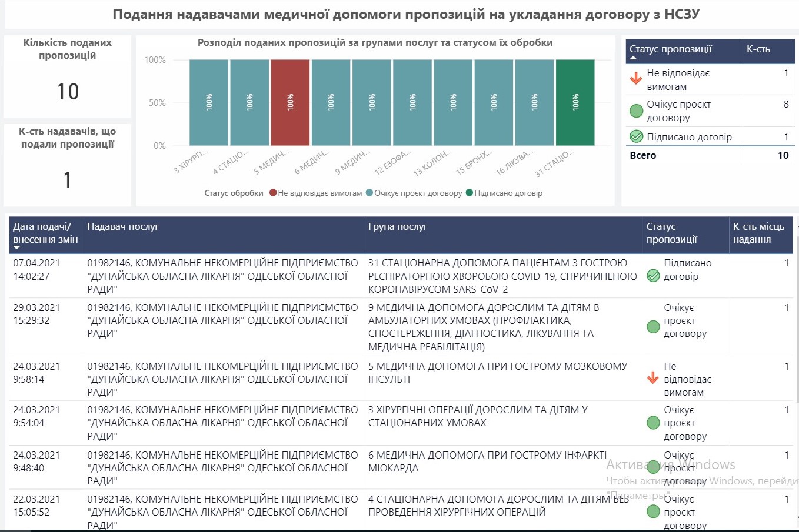799x532 pixels.
Task: Click signed-contract checkmark icon in 07.04.2021 row
Action: [653, 275]
